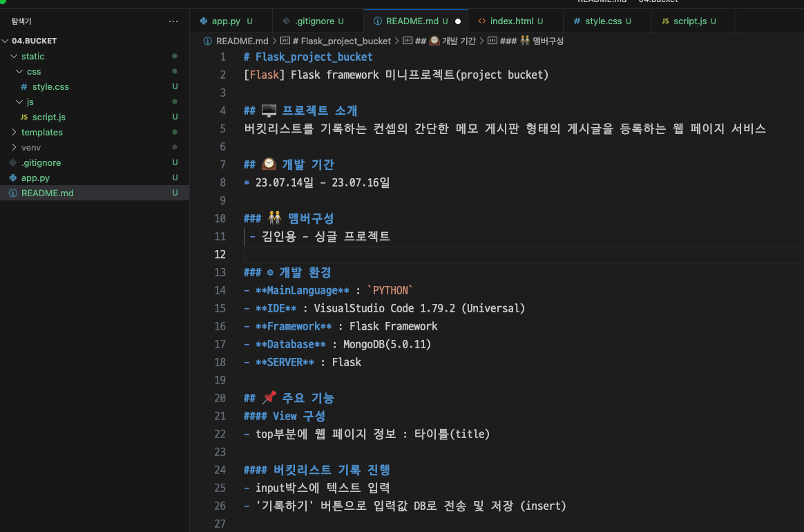Switch to the app.py tab
The height and width of the screenshot is (532, 804).
[231, 21]
